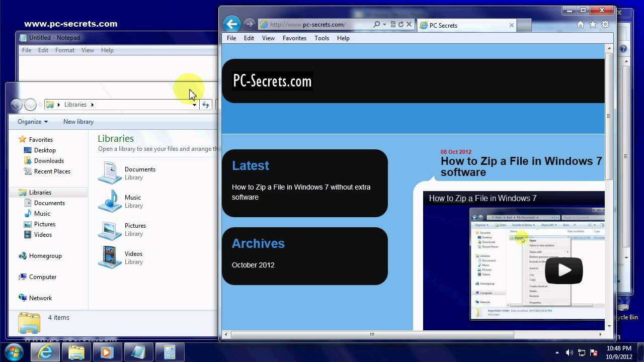
Task: Click the Internet Explorer back arrow button
Action: (232, 24)
